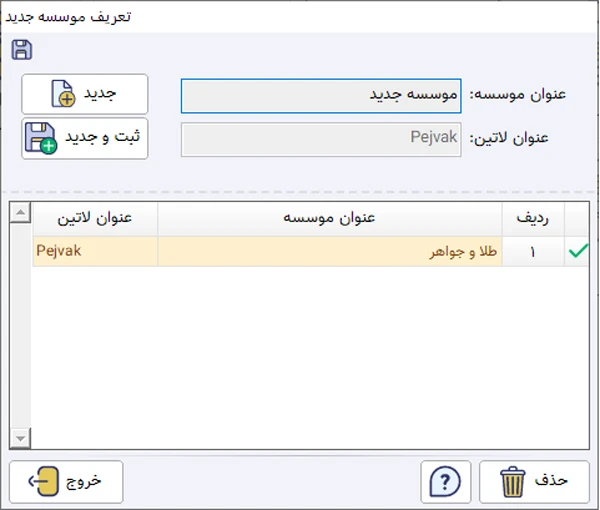Focus the عنوان موسسه text input field
The height and width of the screenshot is (510, 600).
321,96
